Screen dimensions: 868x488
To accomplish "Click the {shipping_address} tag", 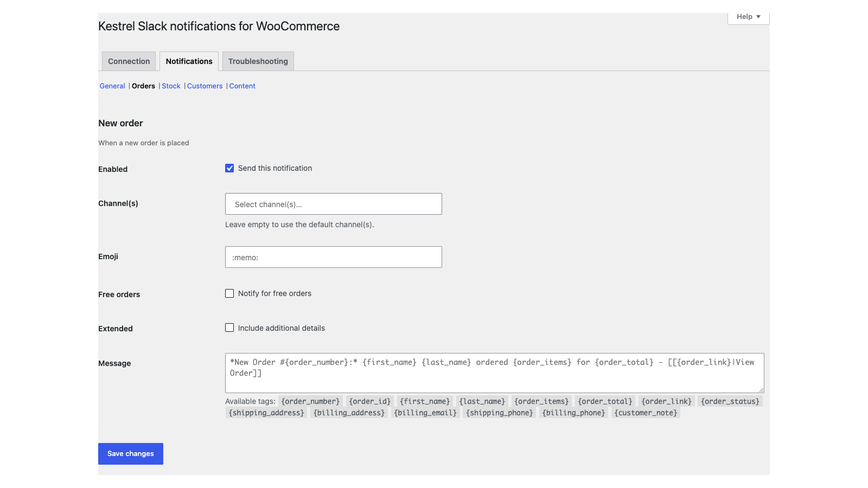I will (x=266, y=413).
